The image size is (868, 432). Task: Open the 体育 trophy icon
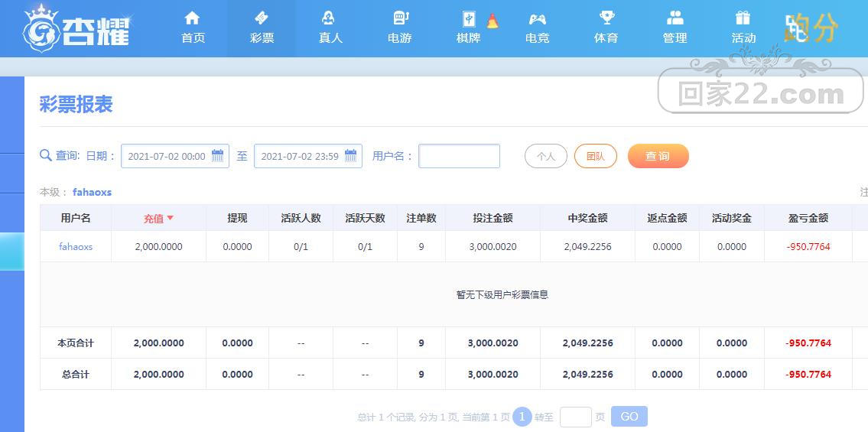606,18
